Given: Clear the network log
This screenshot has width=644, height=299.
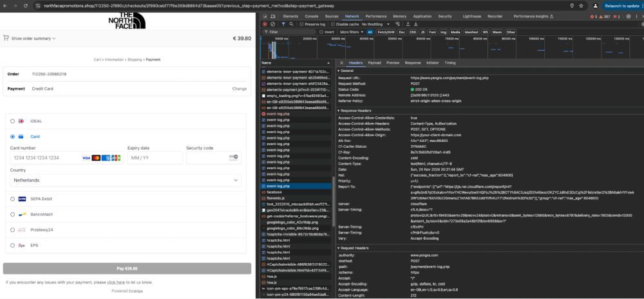Looking at the screenshot, I should pyautogui.click(x=272, y=24).
